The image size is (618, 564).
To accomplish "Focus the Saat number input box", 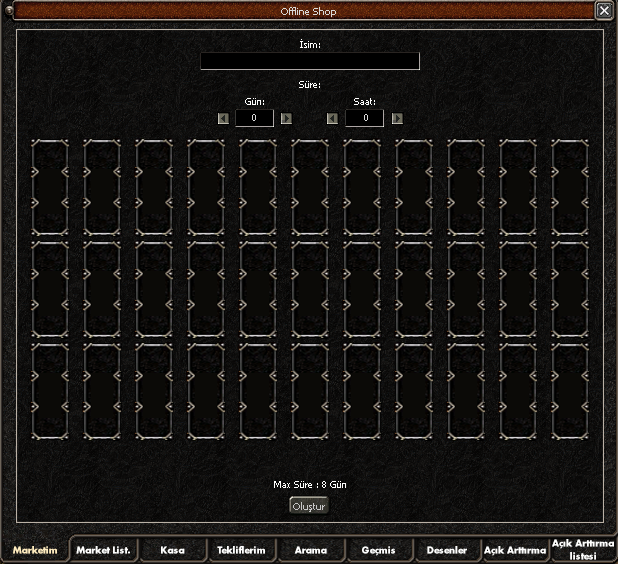I will tap(365, 118).
